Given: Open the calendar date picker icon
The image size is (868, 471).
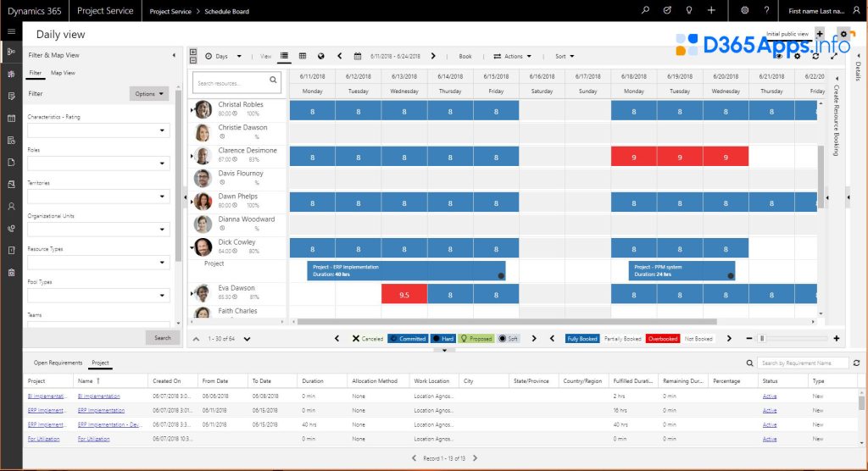Looking at the screenshot, I should point(358,56).
